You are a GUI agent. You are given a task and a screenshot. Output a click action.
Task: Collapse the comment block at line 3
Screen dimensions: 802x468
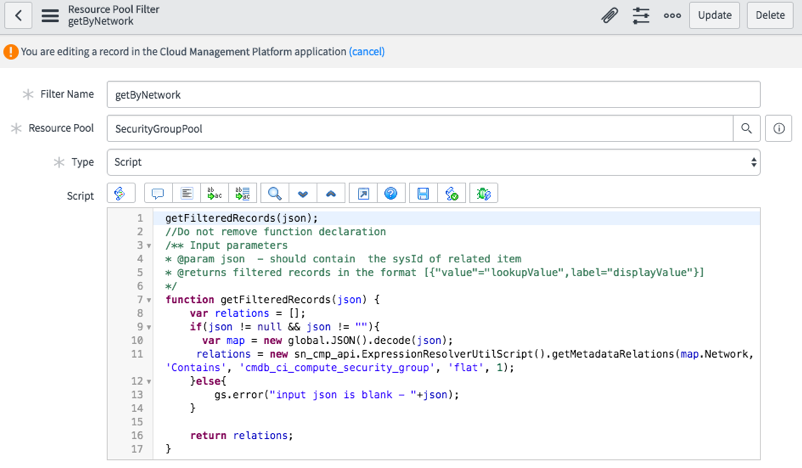coord(149,246)
